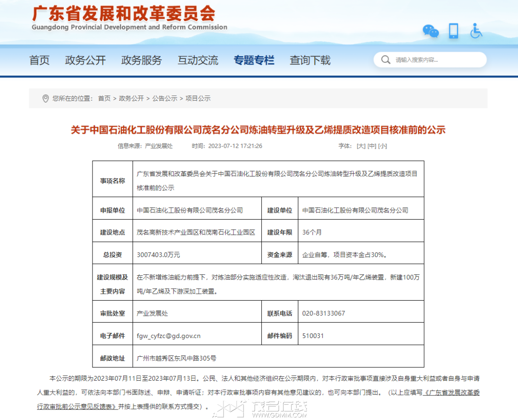
Task: Open the 政务公开 navigation menu
Action: point(85,60)
